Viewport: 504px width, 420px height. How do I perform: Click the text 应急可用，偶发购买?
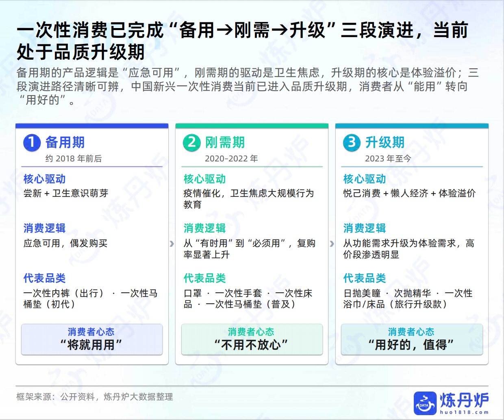pyautogui.click(x=65, y=243)
